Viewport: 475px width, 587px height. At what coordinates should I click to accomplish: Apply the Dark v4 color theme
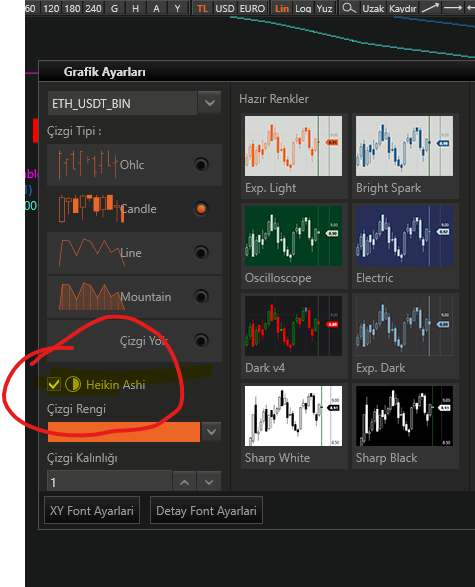point(294,335)
